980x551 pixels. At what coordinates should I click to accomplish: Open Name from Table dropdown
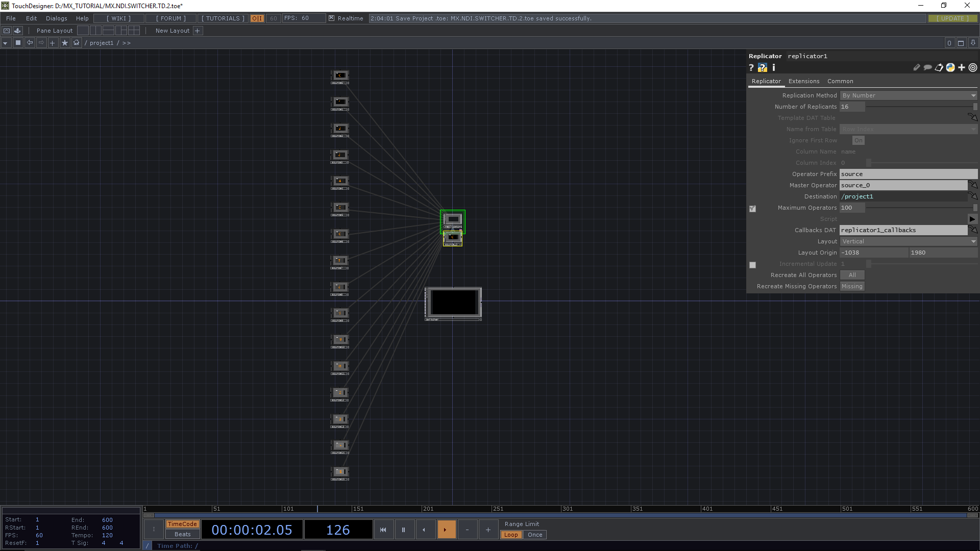909,129
